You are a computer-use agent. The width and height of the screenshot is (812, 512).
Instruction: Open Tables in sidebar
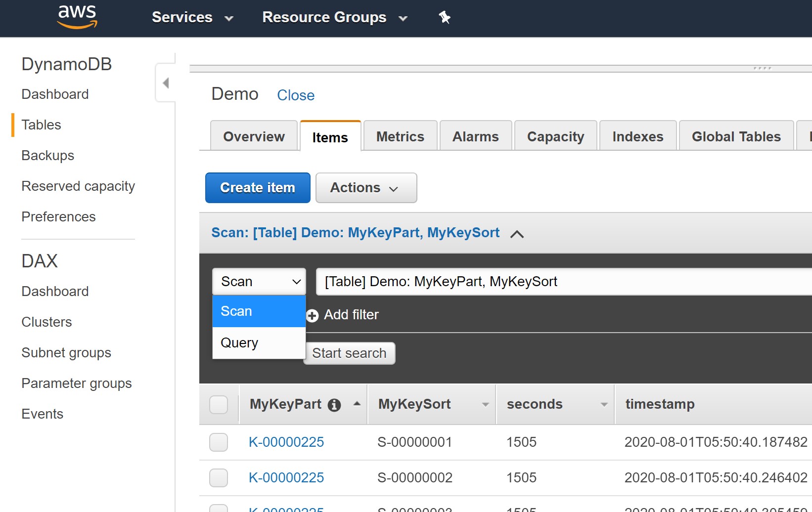pyautogui.click(x=41, y=125)
